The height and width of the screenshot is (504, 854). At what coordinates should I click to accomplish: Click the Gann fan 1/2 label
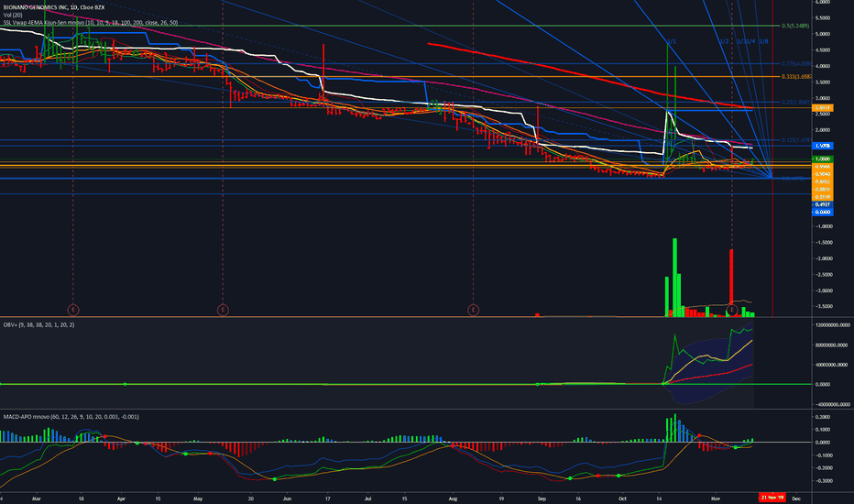pyautogui.click(x=724, y=42)
